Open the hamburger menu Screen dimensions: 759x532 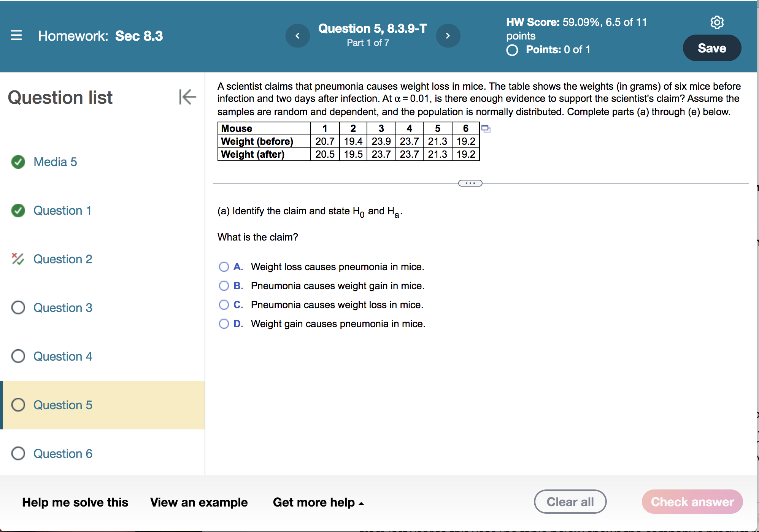[16, 35]
